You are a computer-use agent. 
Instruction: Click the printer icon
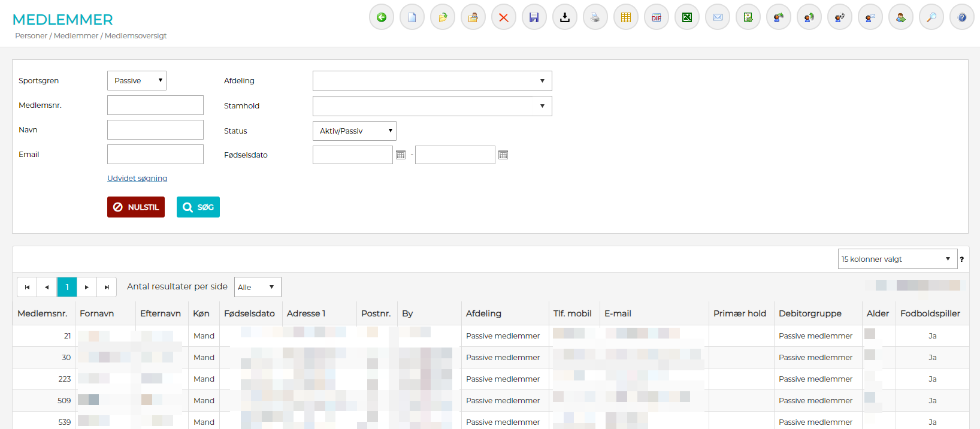[x=595, y=17]
